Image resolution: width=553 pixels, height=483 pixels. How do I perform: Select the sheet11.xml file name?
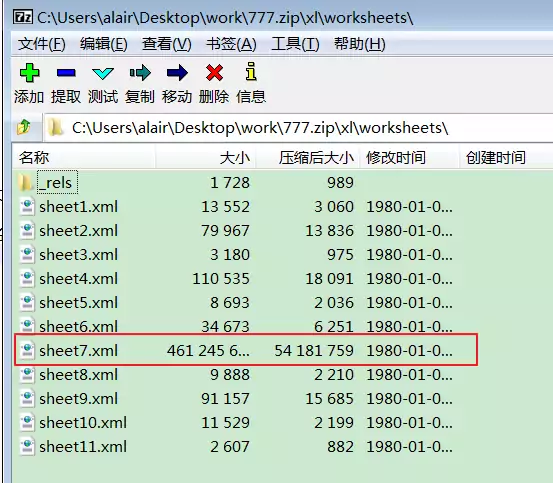(83, 446)
